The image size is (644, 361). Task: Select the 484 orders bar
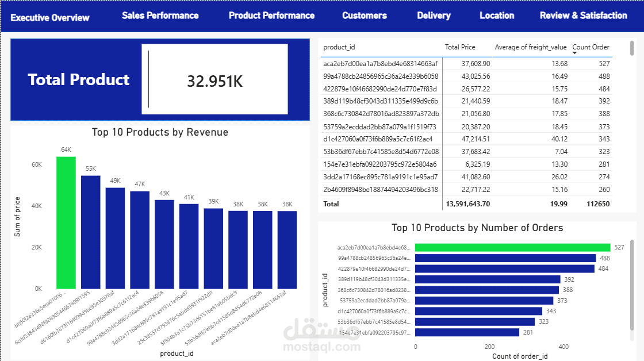tap(505, 268)
